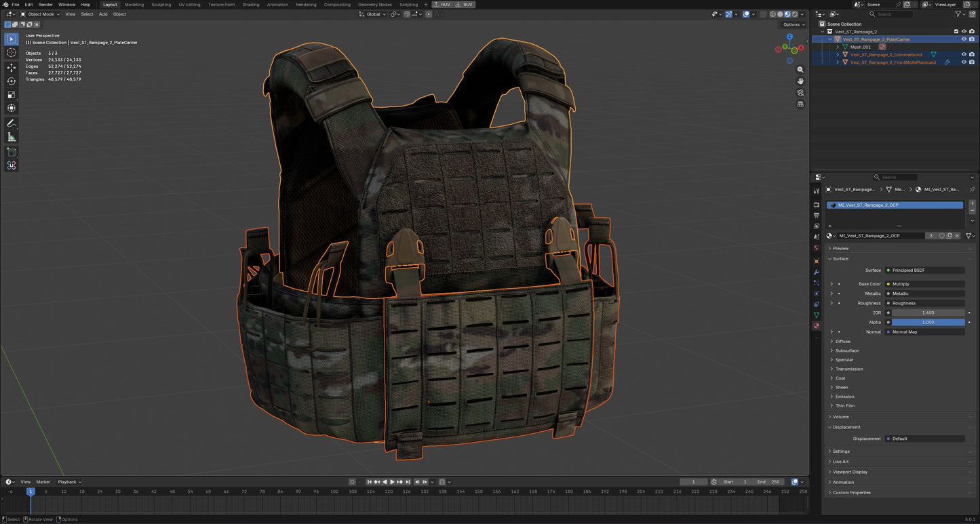Open the Global transform orientation dropdown
Screen dimensions: 980x524
tap(373, 14)
